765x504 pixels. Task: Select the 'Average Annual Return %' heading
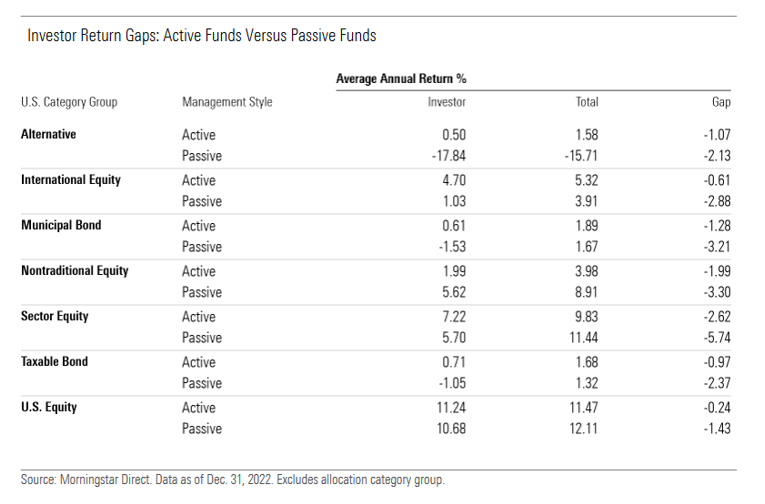401,78
